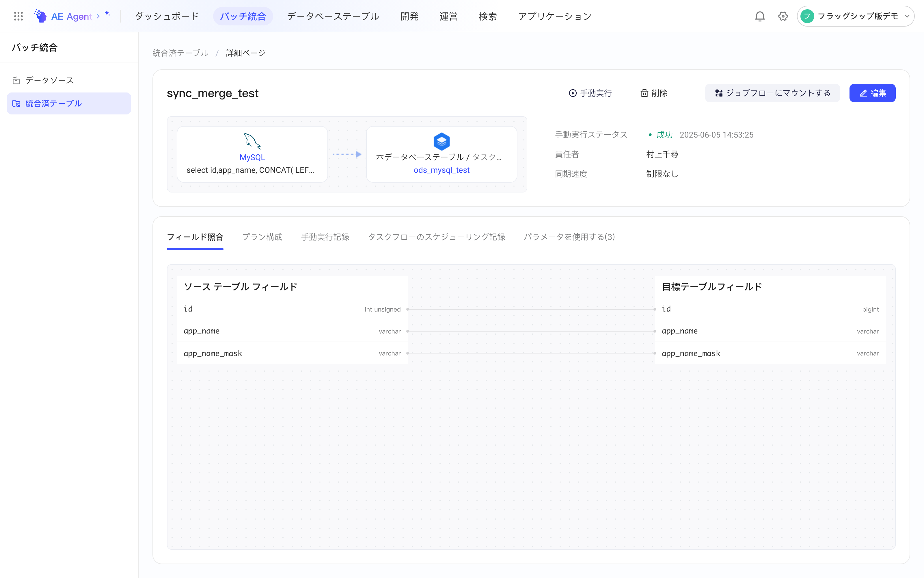The width and height of the screenshot is (924, 578).
Task: Open the notifications bell
Action: (760, 16)
